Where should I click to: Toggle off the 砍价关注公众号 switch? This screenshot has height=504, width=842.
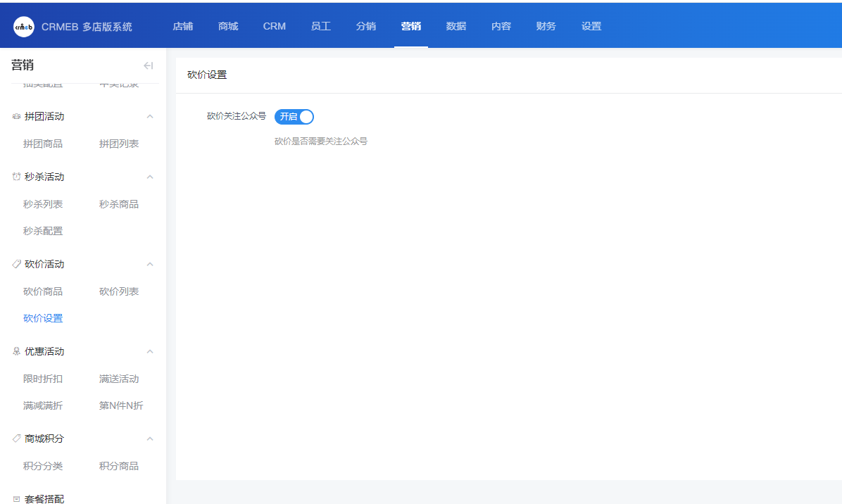(x=294, y=117)
